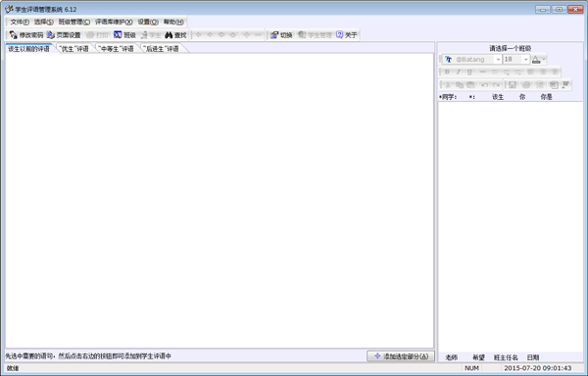Open the 设置(O) menu
Screen dimensions: 588x376
(148, 22)
